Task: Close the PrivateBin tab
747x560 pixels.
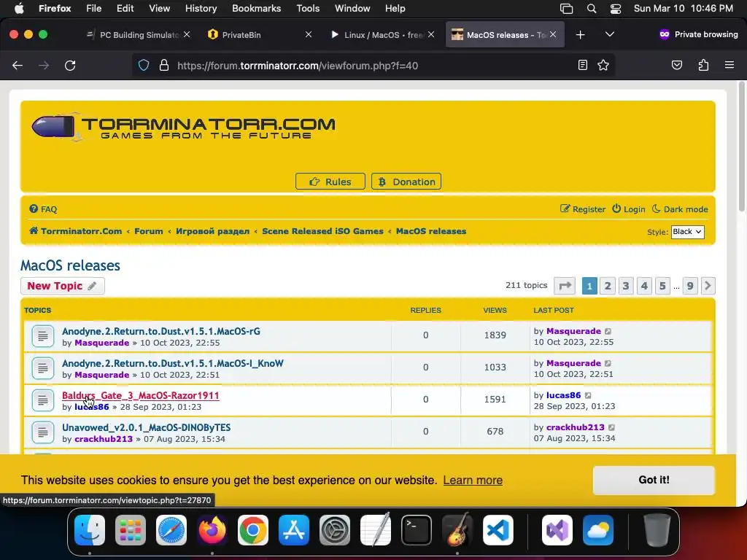Action: click(x=309, y=35)
